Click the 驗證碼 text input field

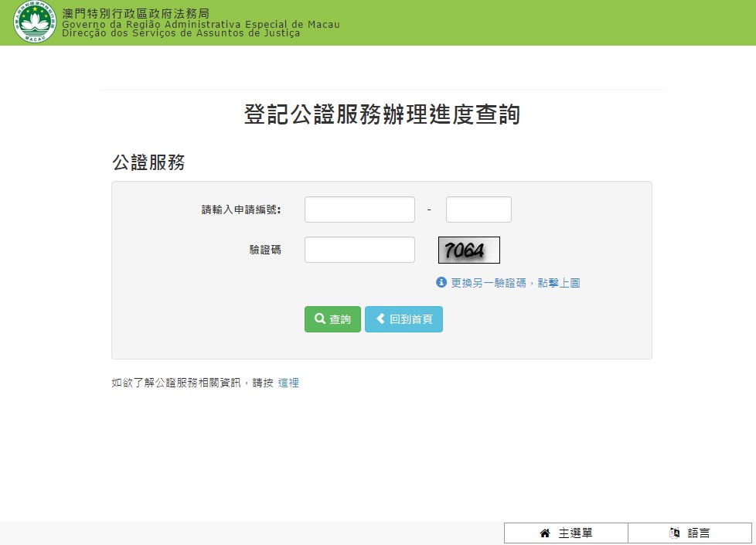tap(359, 250)
